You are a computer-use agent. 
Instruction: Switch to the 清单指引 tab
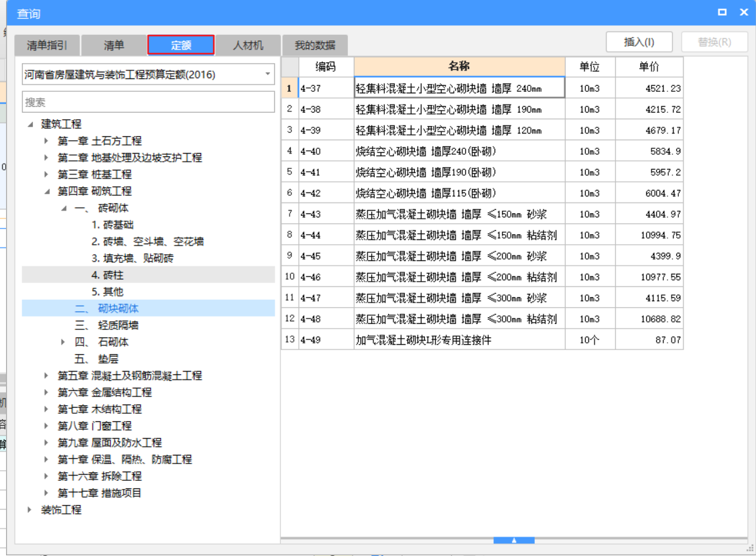tap(47, 46)
